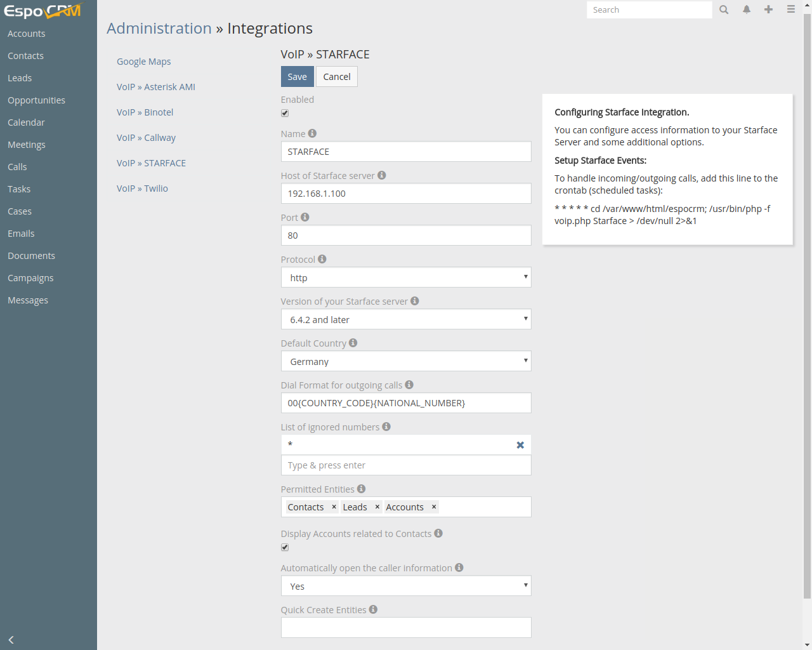Show info for Permitted Entities

pos(362,489)
